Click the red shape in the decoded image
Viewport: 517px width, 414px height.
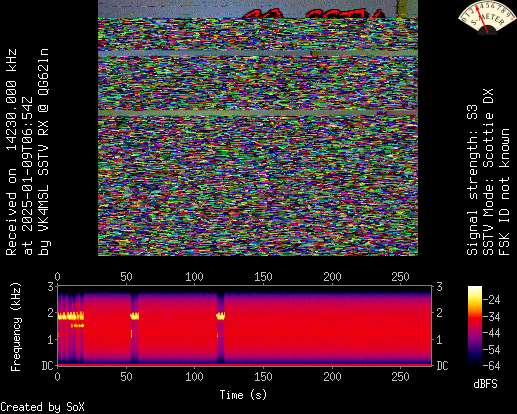312,14
